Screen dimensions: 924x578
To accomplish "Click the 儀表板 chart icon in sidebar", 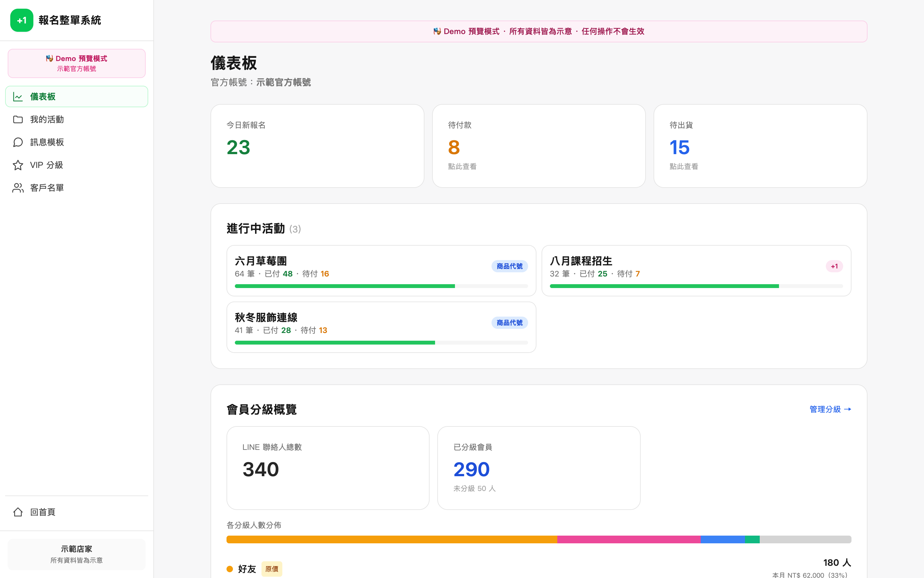I will pyautogui.click(x=18, y=97).
